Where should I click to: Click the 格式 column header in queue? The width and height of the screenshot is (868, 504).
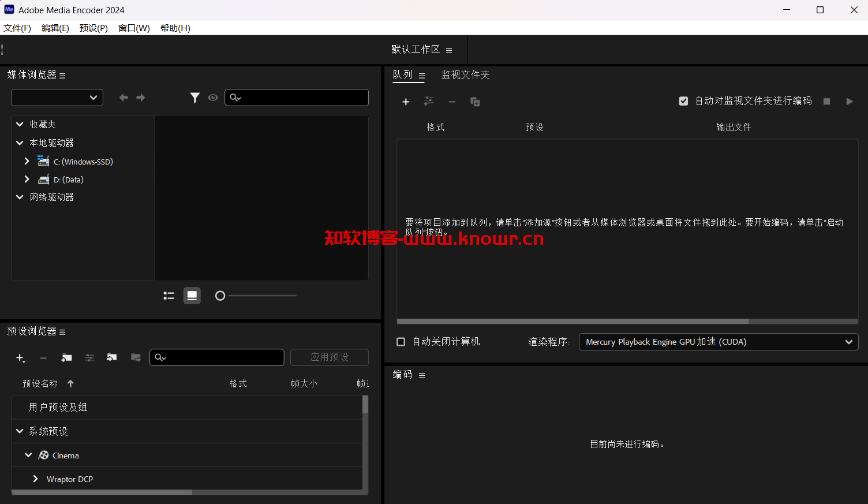tap(435, 127)
